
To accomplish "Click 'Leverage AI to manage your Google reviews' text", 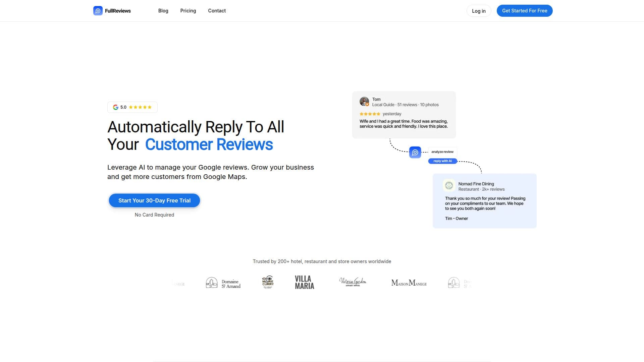I will point(211,172).
